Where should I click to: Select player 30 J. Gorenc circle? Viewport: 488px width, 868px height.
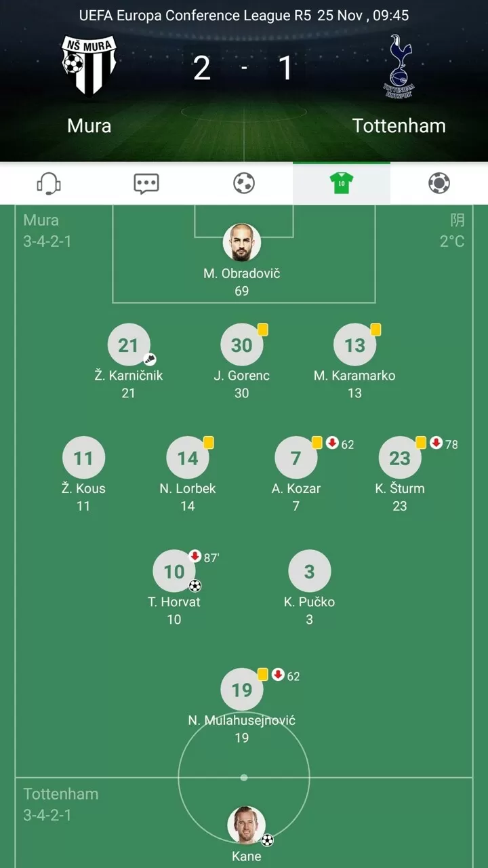pyautogui.click(x=242, y=345)
